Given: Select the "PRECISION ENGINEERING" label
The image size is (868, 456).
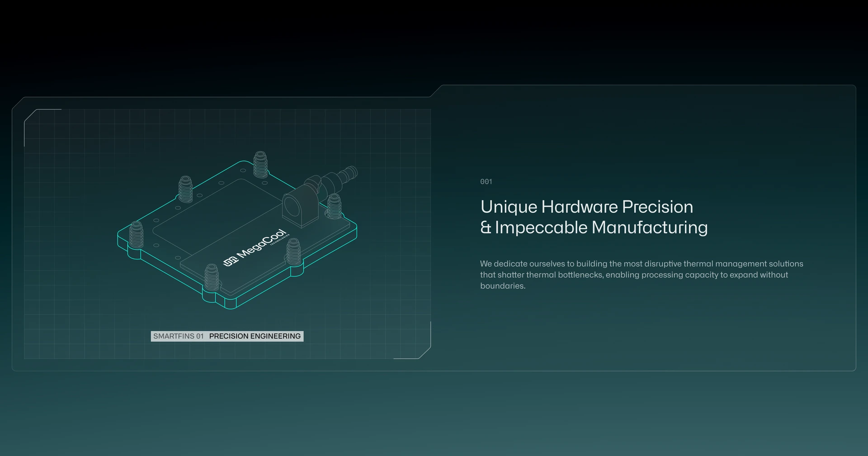Looking at the screenshot, I should 255,336.
